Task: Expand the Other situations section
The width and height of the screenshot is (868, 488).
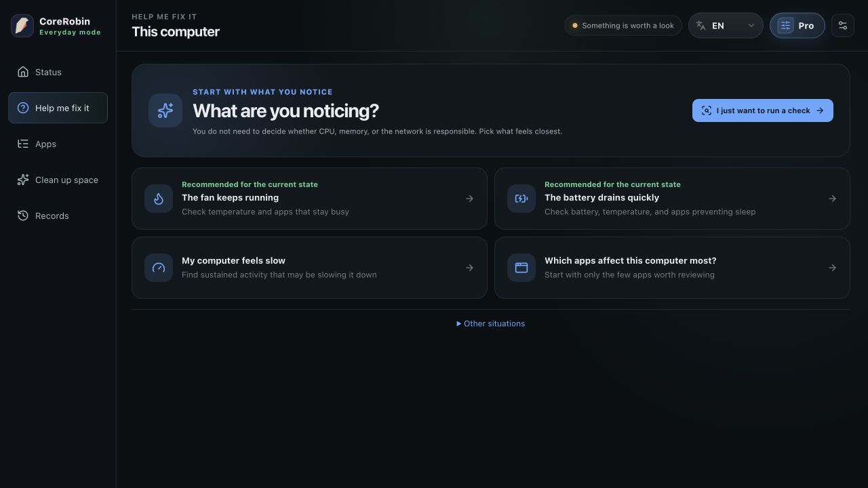Action: (x=491, y=324)
